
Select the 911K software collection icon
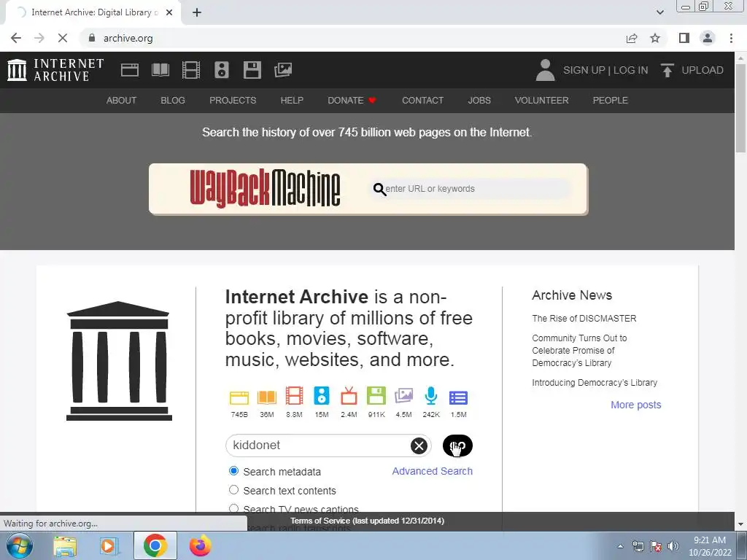tap(376, 396)
